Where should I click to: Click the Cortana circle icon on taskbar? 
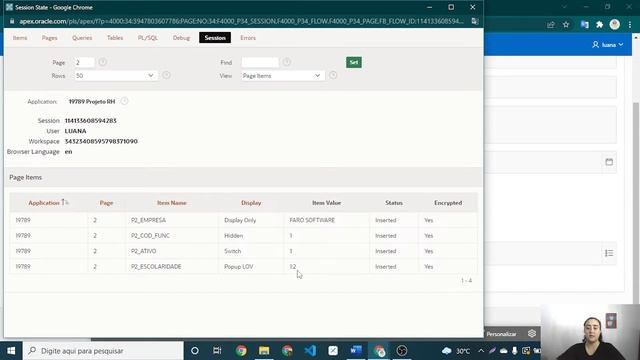tap(195, 351)
